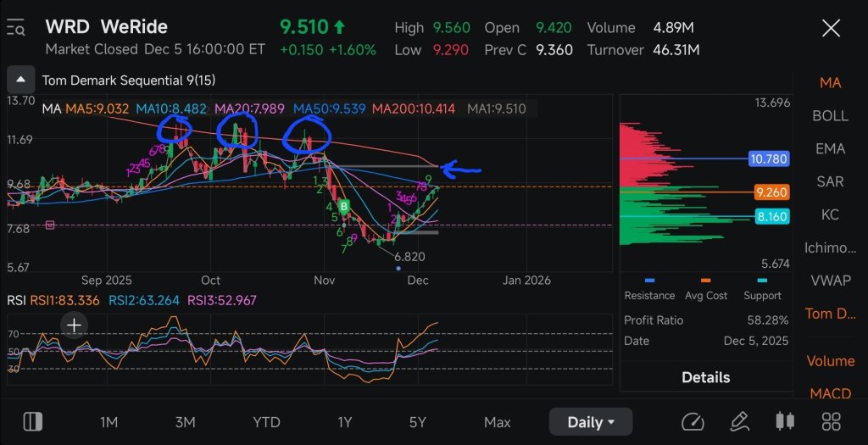Click the 10.780 resistance price label
This screenshot has width=868, height=445.
click(x=768, y=159)
